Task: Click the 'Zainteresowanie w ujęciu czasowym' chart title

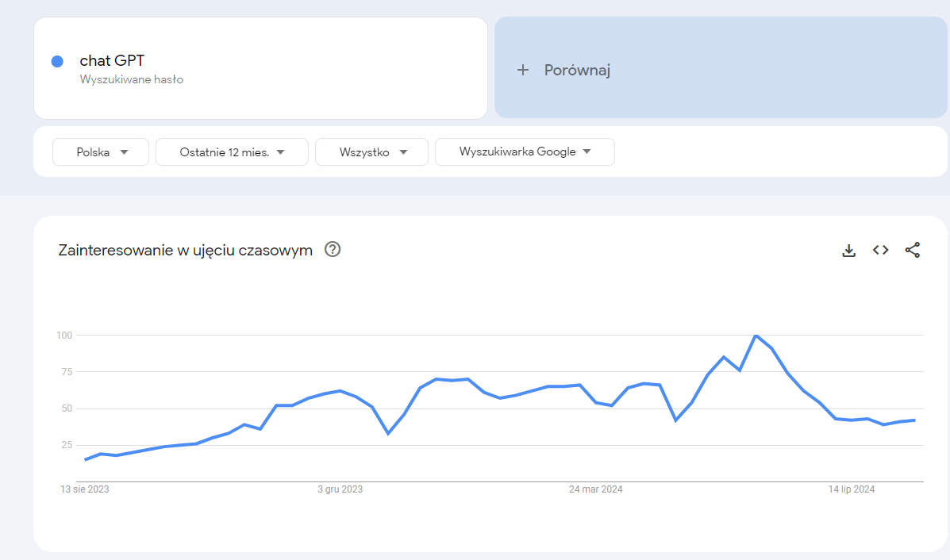Action: [x=185, y=249]
